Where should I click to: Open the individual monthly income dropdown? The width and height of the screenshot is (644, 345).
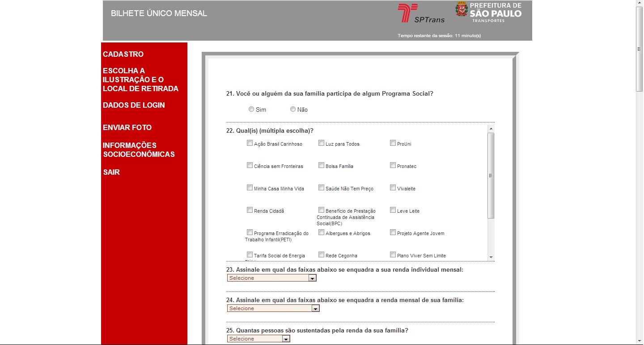click(x=272, y=278)
